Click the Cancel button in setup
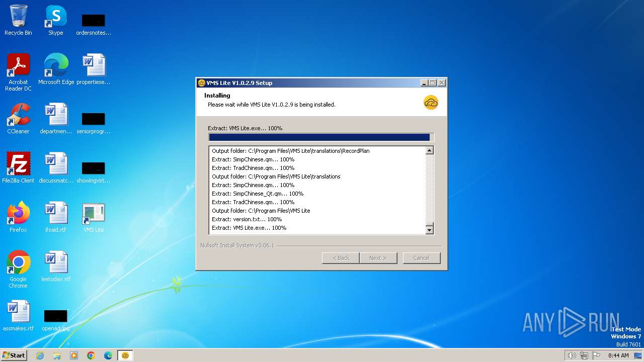The image size is (644, 362). pos(422,258)
